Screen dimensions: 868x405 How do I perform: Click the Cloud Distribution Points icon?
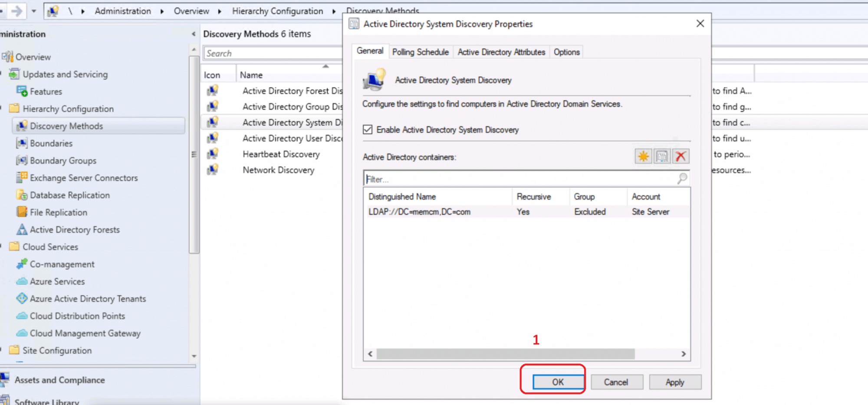21,316
